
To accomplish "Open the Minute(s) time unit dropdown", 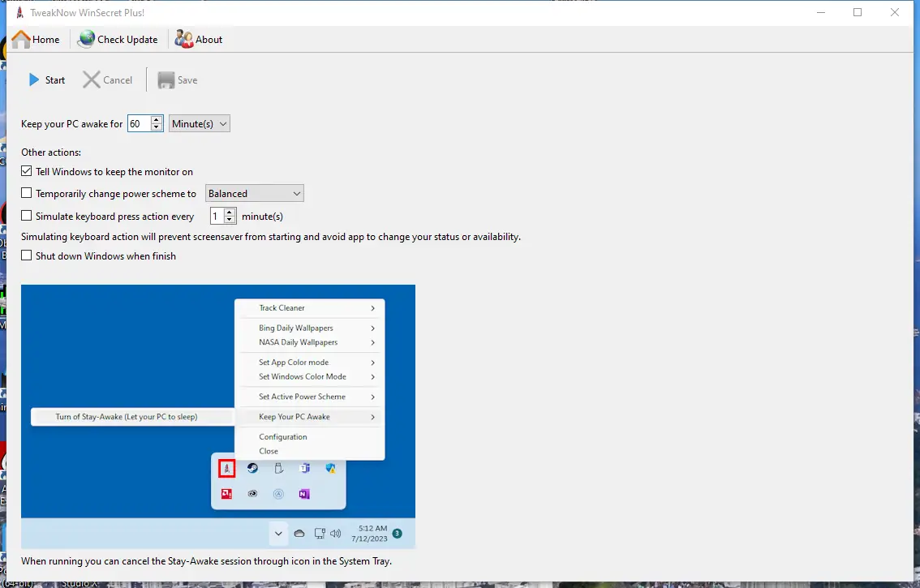I will point(200,124).
